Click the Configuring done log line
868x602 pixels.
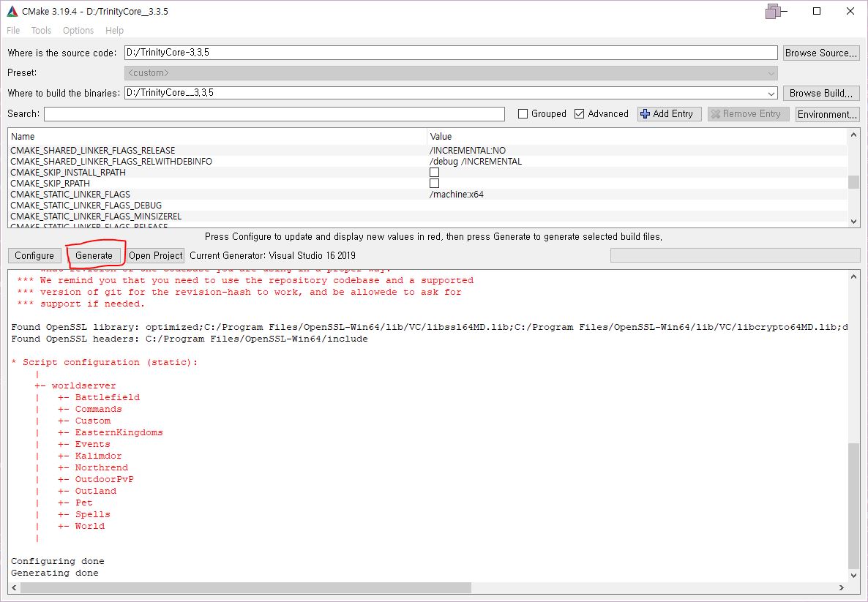pos(58,561)
